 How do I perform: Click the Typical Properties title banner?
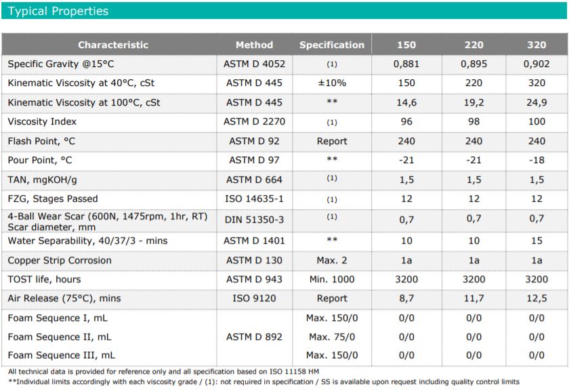click(58, 11)
